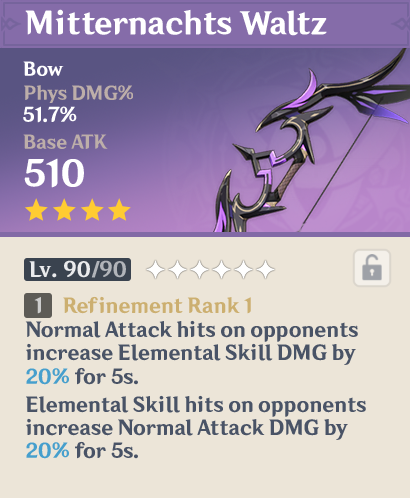
Task: Click the first white ascension star
Action: [156, 269]
